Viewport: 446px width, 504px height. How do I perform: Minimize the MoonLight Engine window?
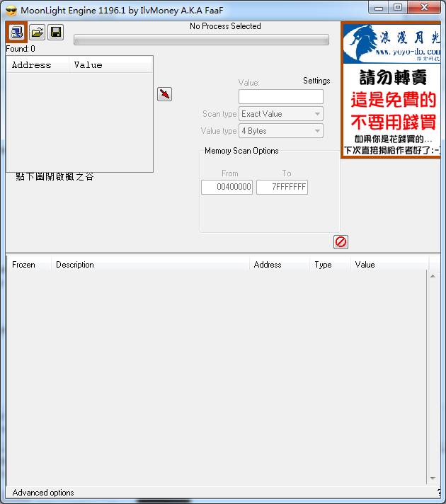[x=379, y=8]
